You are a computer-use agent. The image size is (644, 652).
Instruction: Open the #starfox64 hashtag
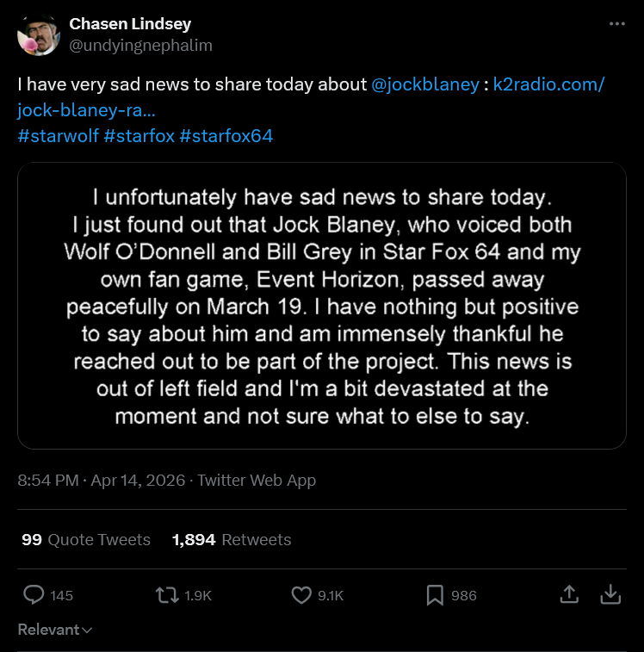(x=226, y=135)
